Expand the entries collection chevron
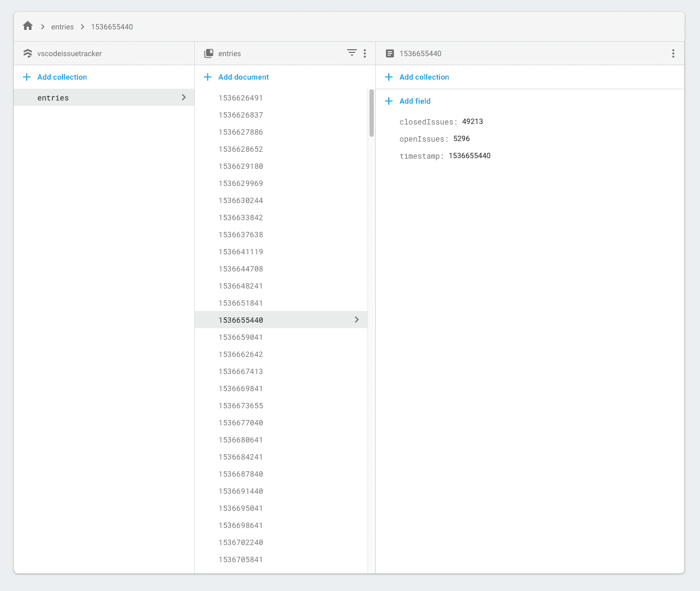The height and width of the screenshot is (591, 700). [184, 97]
